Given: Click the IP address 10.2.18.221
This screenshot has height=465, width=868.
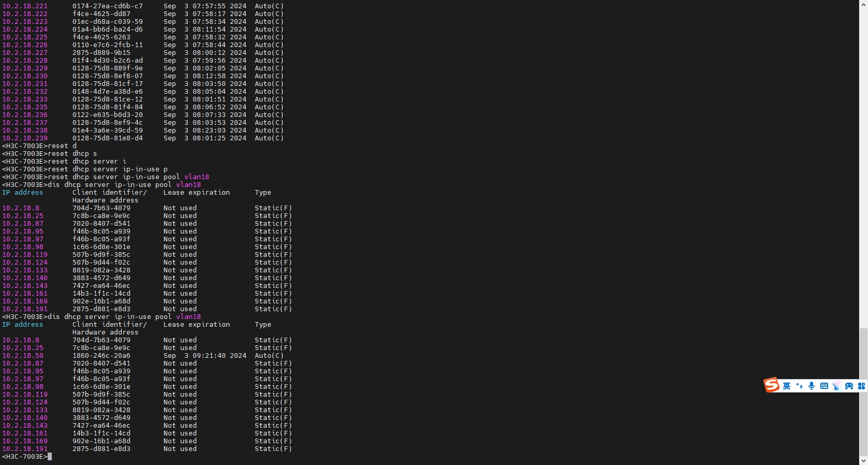Looking at the screenshot, I should coord(25,6).
